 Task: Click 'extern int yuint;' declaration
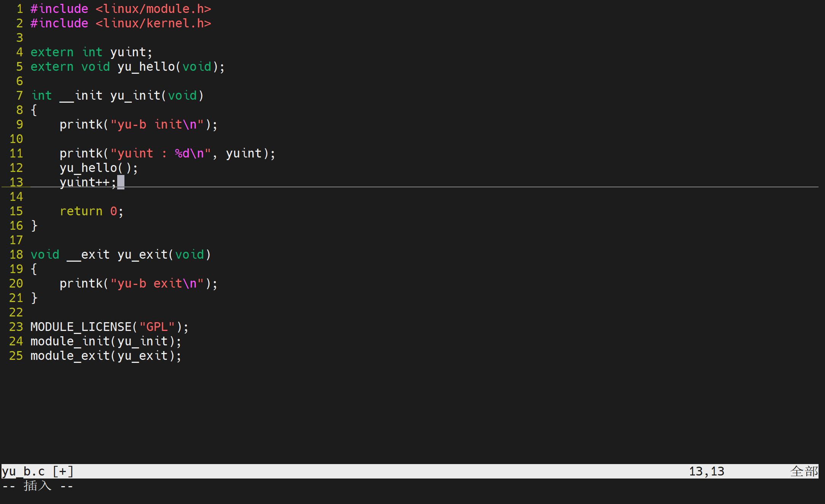pyautogui.click(x=91, y=52)
